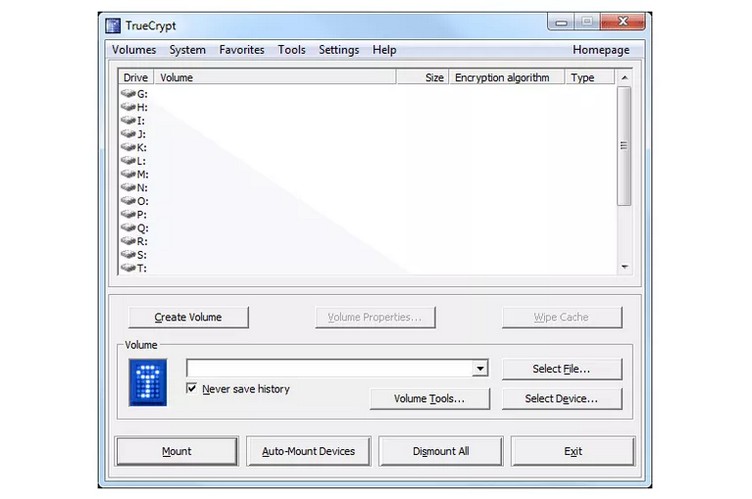Uncheck Never save history
The width and height of the screenshot is (752, 499).
(x=191, y=388)
